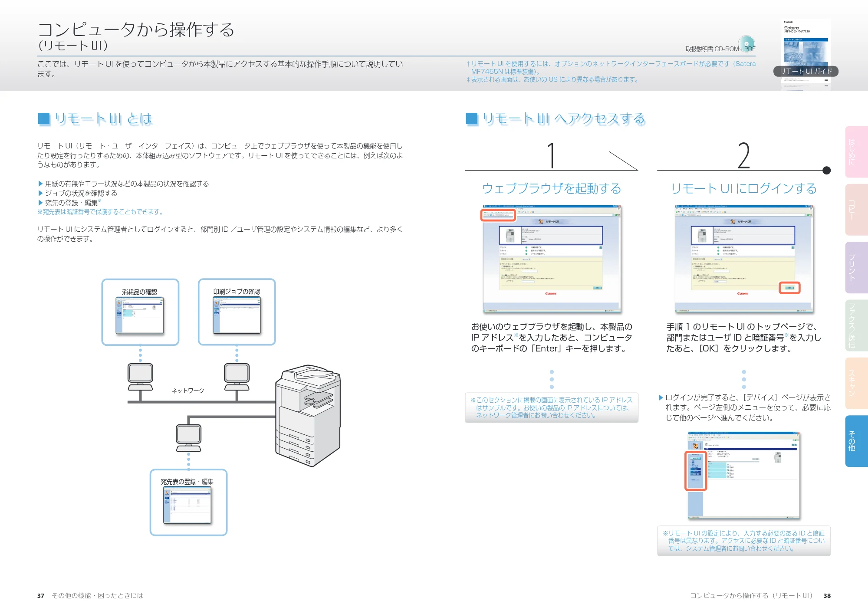Click the リモート UI ガイド label badge
The image size is (868, 614).
[x=806, y=72]
